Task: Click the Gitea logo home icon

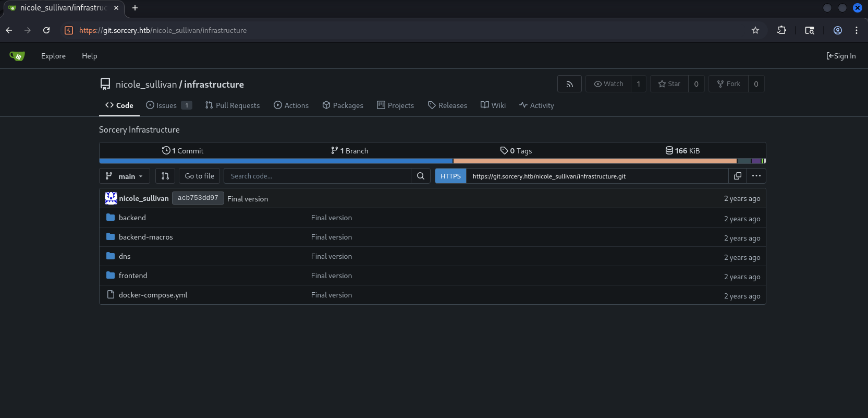Action: click(17, 56)
